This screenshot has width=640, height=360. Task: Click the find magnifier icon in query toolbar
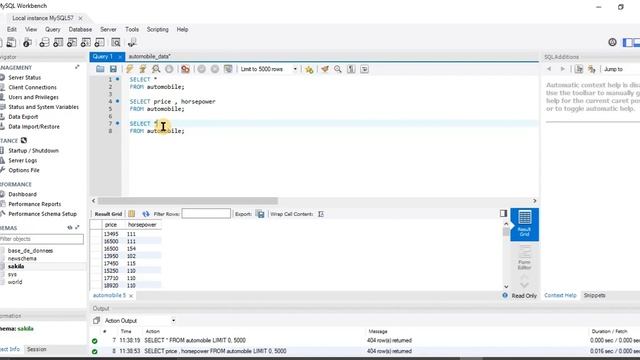pyautogui.click(x=338, y=69)
